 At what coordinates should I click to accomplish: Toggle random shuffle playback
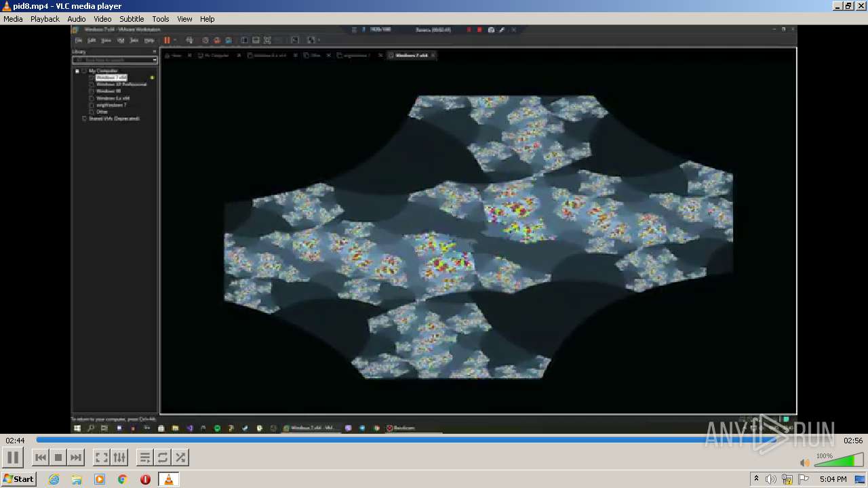180,457
